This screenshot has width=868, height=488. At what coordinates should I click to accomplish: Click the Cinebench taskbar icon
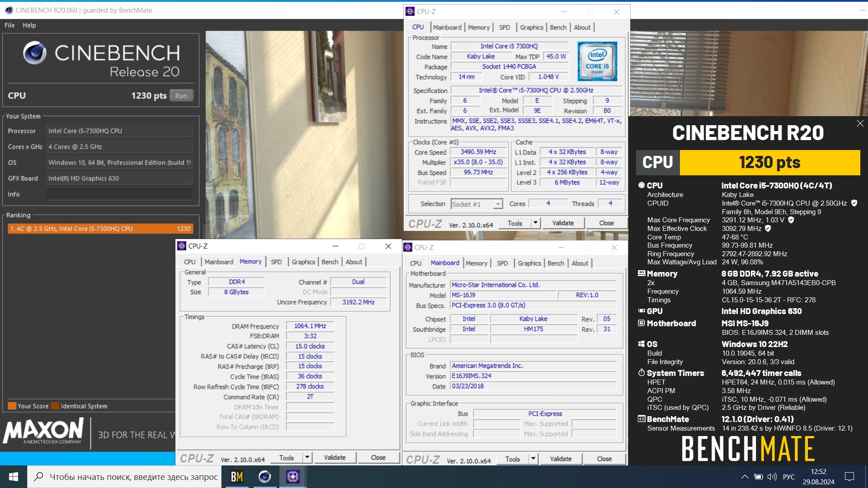pos(264,477)
